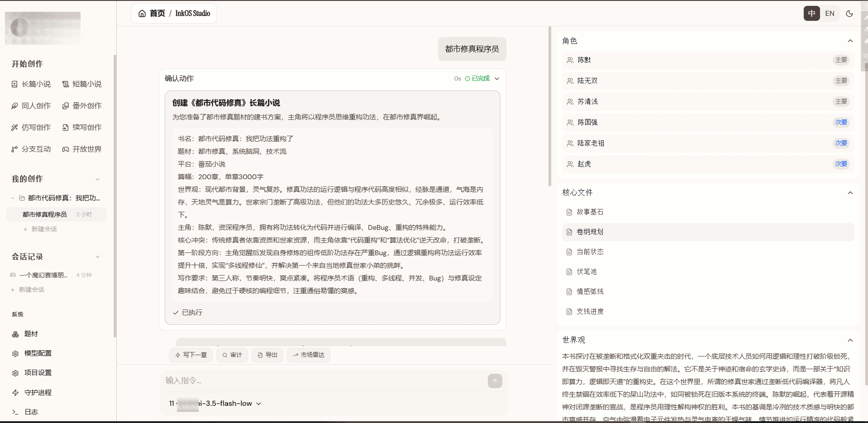Click the send arrow button
Image resolution: width=868 pixels, height=423 pixels.
tap(495, 381)
